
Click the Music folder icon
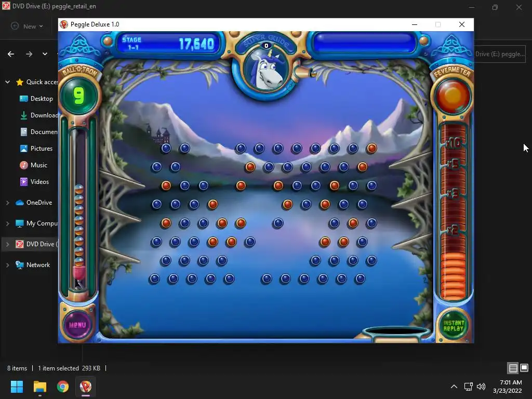click(24, 165)
